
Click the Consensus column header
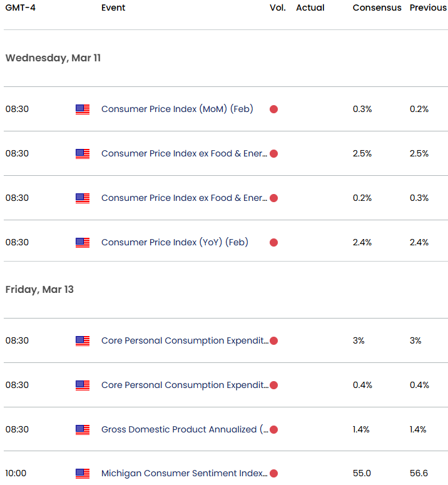click(x=377, y=8)
